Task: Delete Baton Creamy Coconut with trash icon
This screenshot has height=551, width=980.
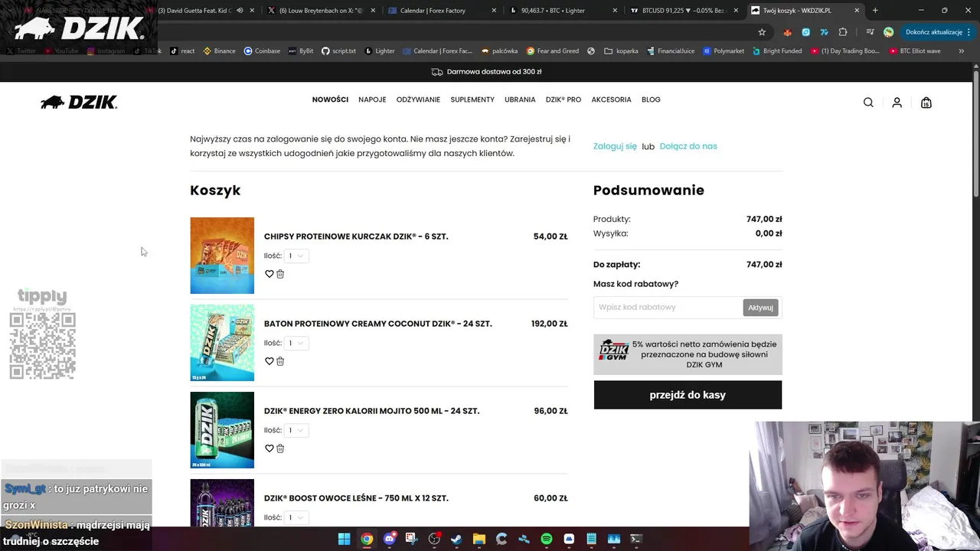Action: click(280, 361)
